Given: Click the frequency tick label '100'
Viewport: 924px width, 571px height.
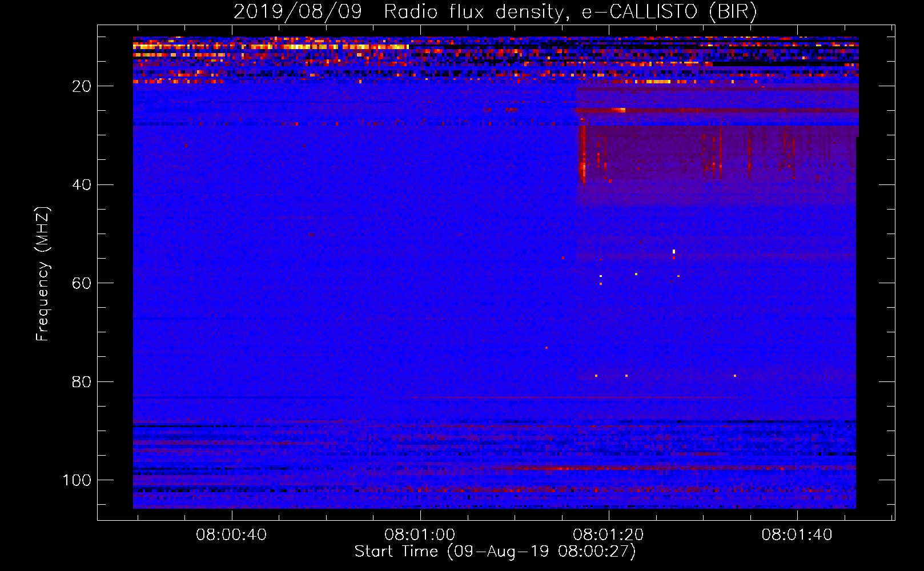Looking at the screenshot, I should (77, 480).
